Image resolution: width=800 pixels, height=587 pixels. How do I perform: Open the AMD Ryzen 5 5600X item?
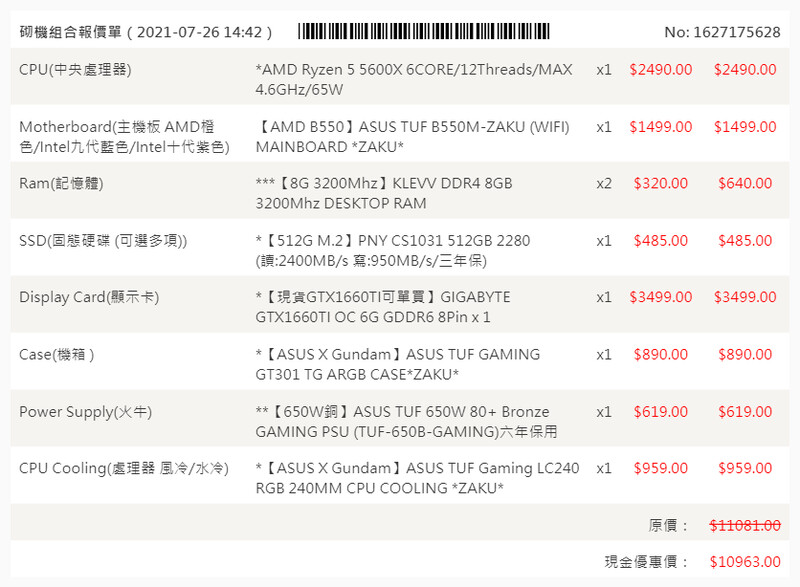(x=414, y=80)
